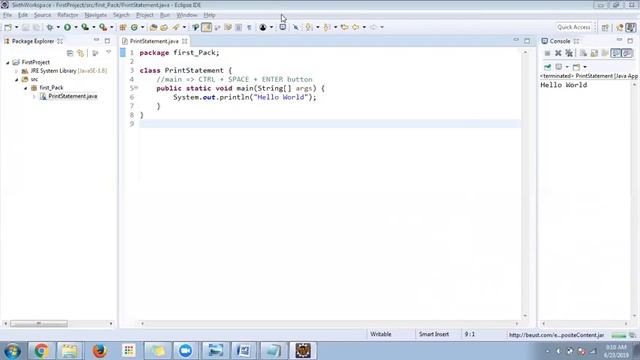Screen dimensions: 640x360
Task: Click the New wizard toolbar icon
Action: click(x=8, y=27)
